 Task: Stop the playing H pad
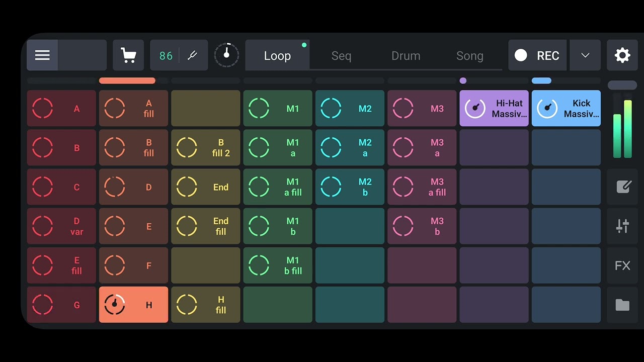click(133, 305)
